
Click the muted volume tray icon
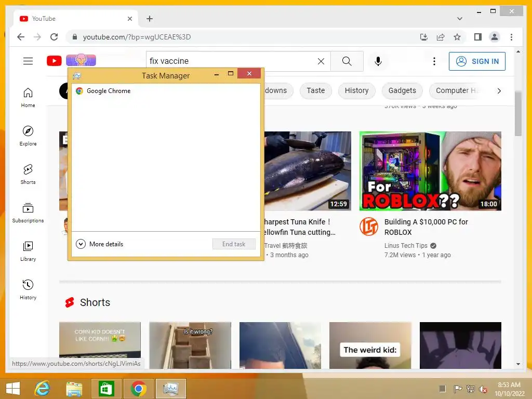pyautogui.click(x=483, y=389)
